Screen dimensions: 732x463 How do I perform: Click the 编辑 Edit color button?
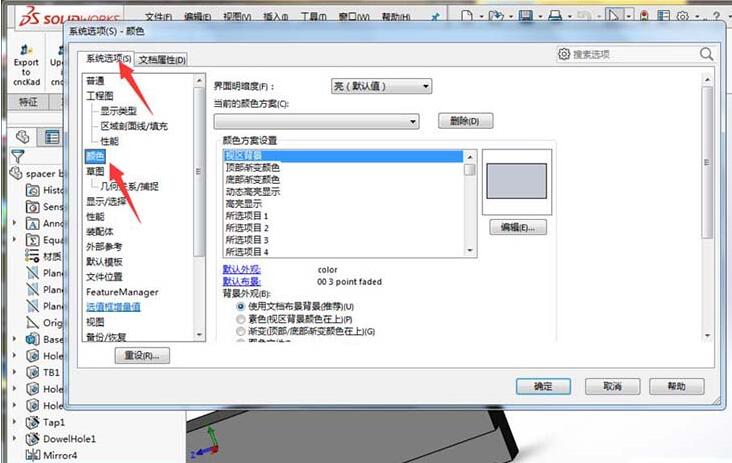[518, 227]
